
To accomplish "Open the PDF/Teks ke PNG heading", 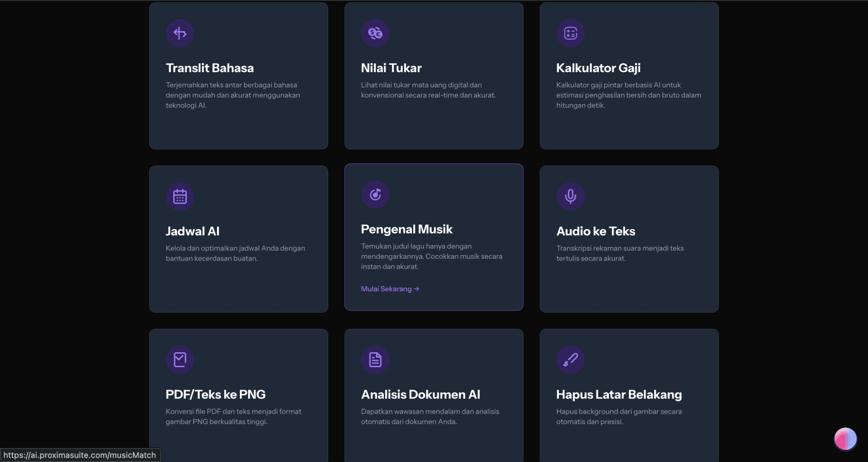I will (216, 395).
